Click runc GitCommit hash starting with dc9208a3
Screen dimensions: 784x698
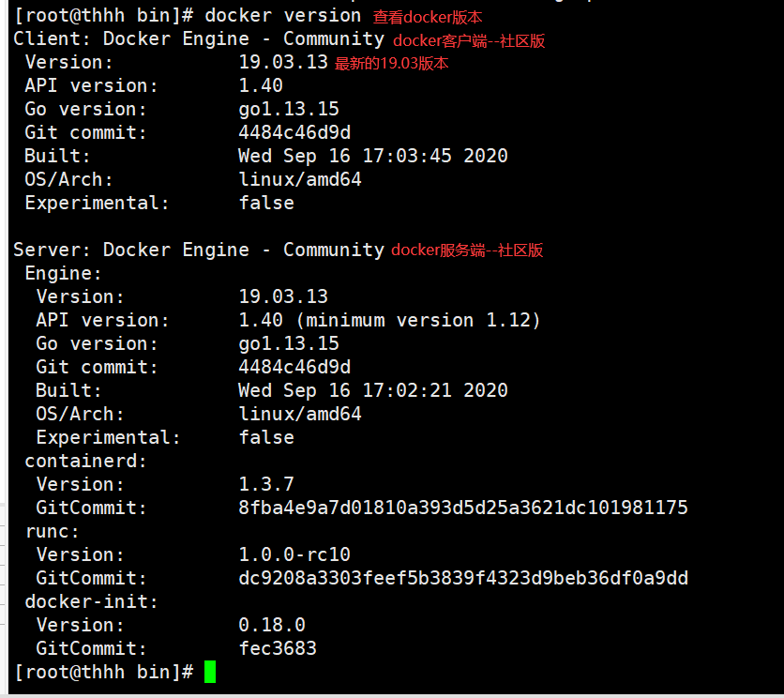(x=463, y=579)
